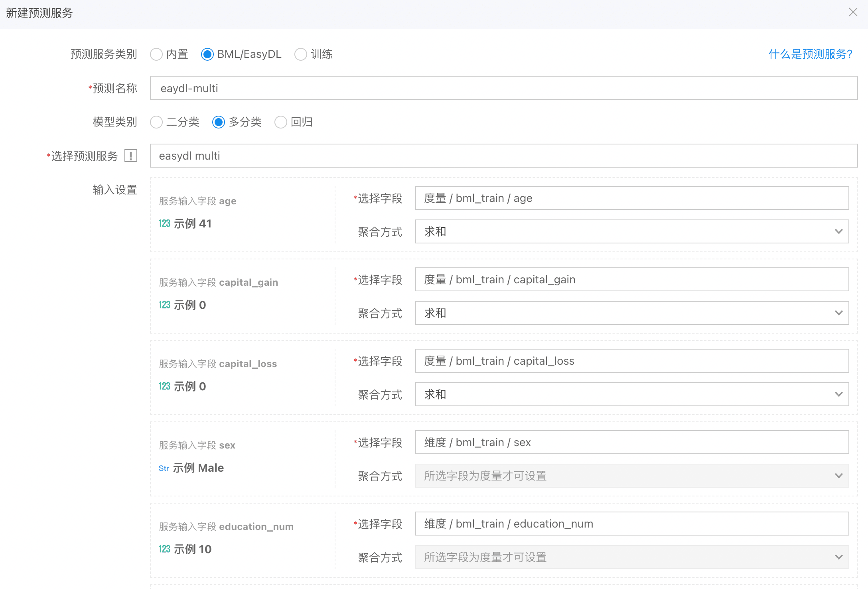Open 聚合方式 dropdown for age field
This screenshot has height=589, width=868.
(632, 231)
